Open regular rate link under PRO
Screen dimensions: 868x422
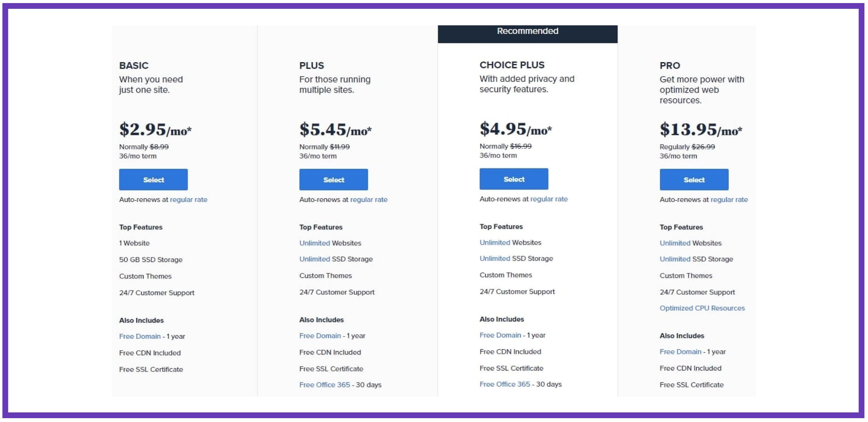[729, 199]
